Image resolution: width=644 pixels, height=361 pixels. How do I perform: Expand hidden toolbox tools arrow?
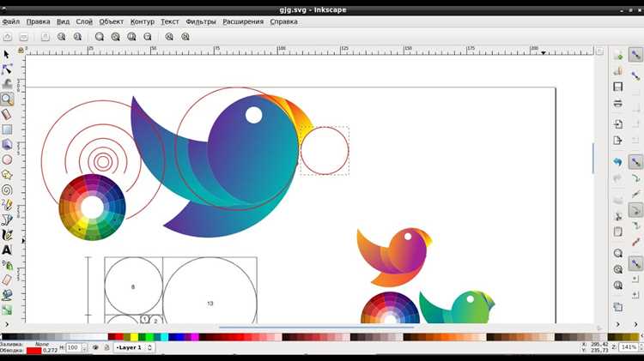[7, 324]
